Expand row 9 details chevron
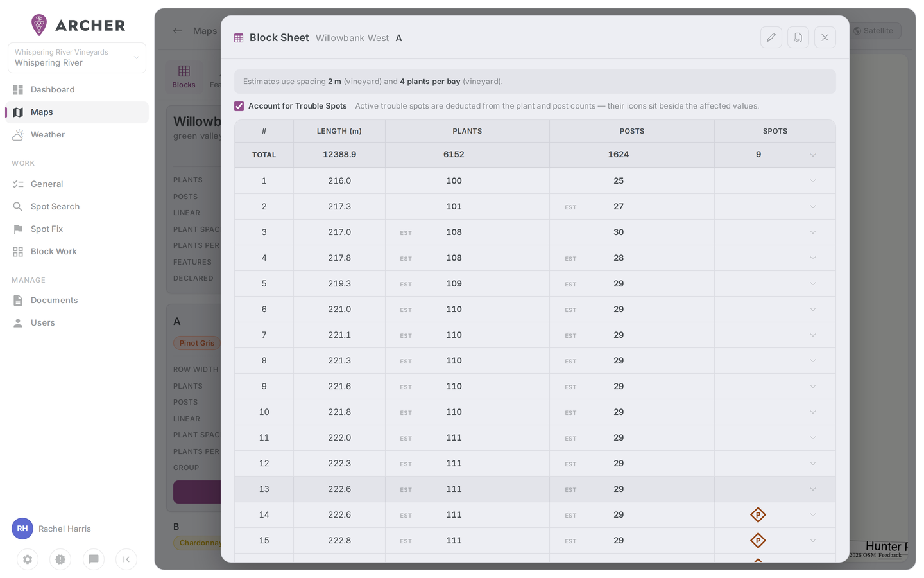Screen dimensions: 924x578 tap(813, 386)
